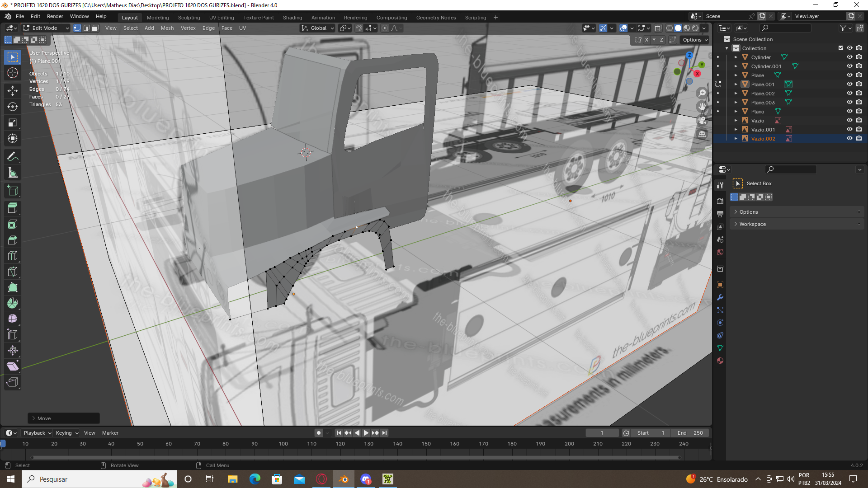
Task: Pick the Measure tool
Action: click(x=13, y=173)
